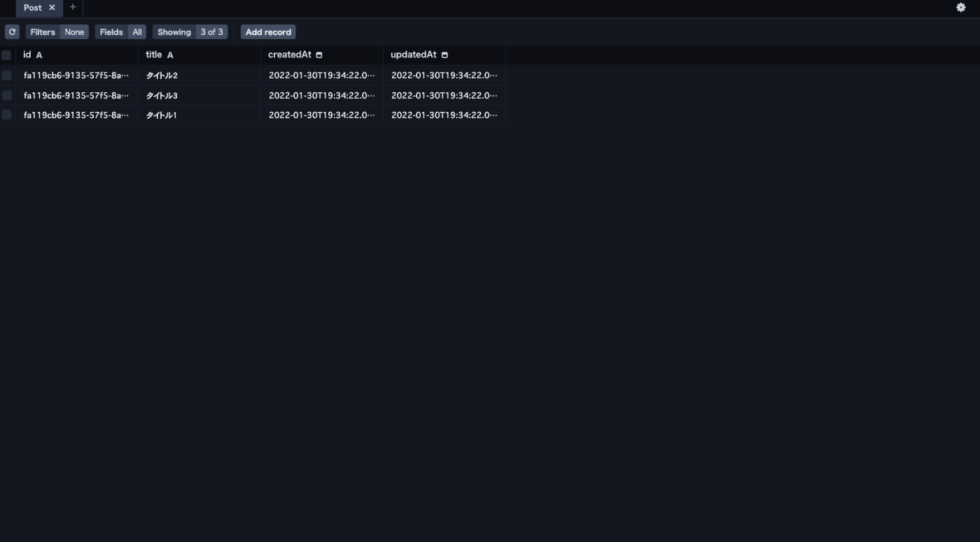980x542 pixels.
Task: Reload the table with the refresh icon
Action: coord(12,32)
